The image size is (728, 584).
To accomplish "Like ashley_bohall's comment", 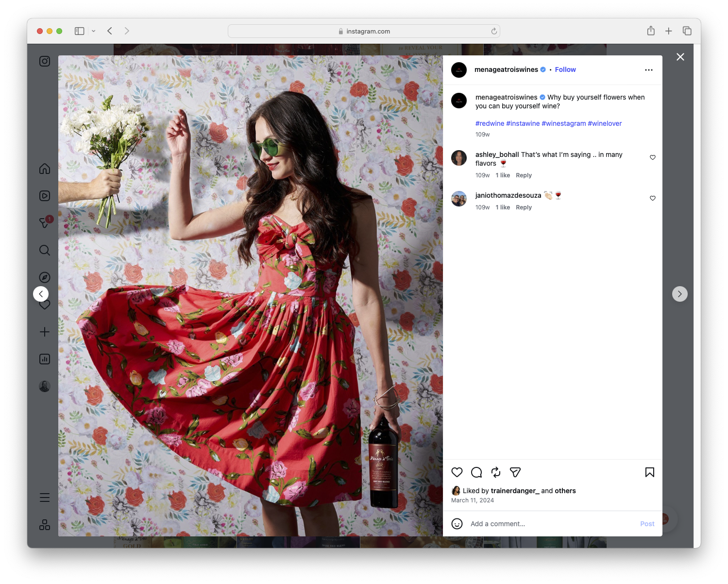I will (652, 157).
